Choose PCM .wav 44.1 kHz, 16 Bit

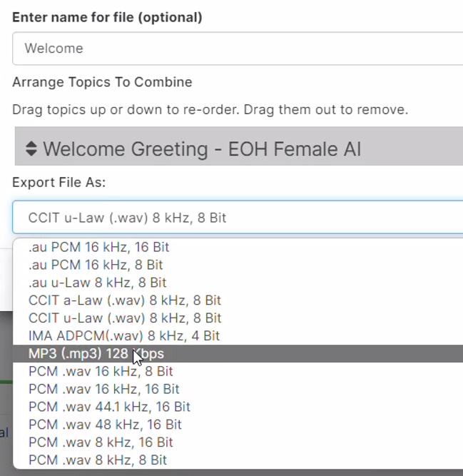238,407
